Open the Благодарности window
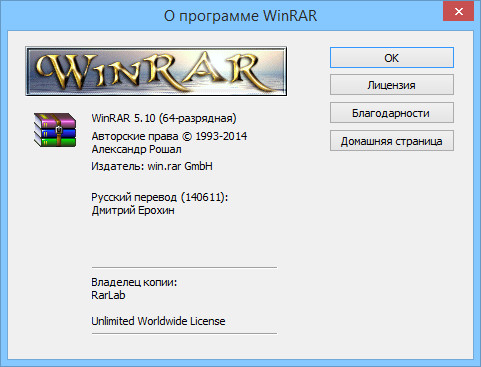 tap(392, 113)
